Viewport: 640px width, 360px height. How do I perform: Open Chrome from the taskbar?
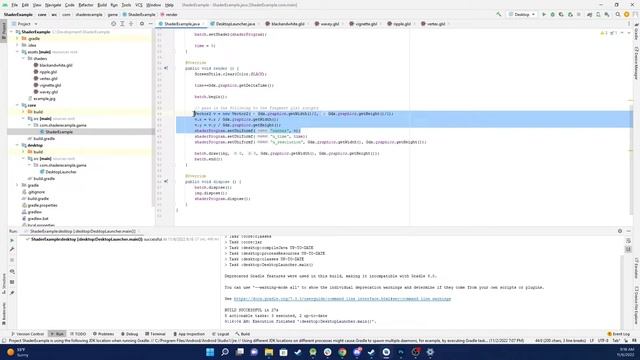coord(342,352)
